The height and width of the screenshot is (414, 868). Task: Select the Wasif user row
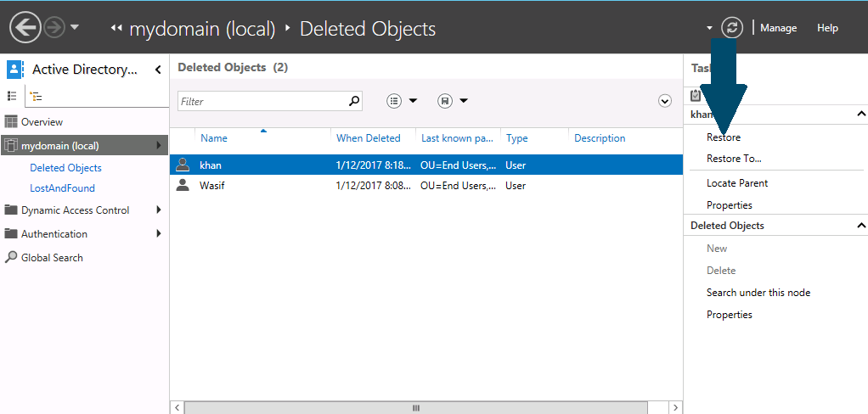tap(426, 186)
